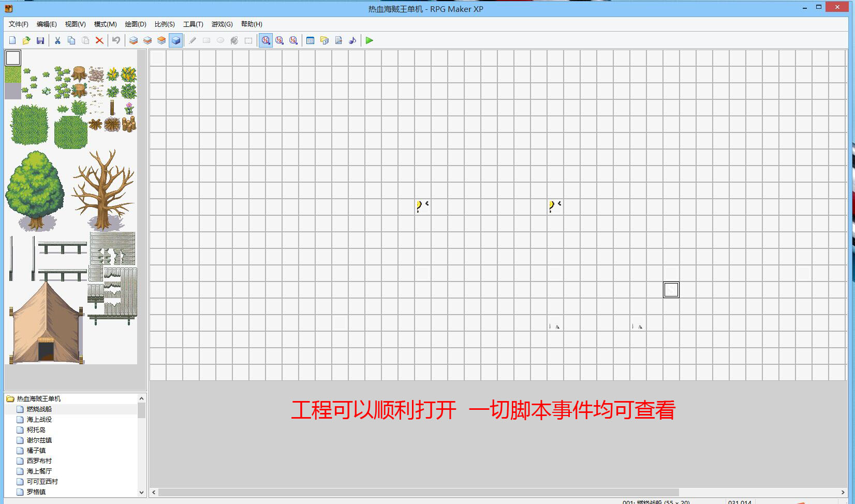Image resolution: width=855 pixels, height=504 pixels.
Task: Select the 热血海贼王单机 root folder
Action: tap(39, 398)
